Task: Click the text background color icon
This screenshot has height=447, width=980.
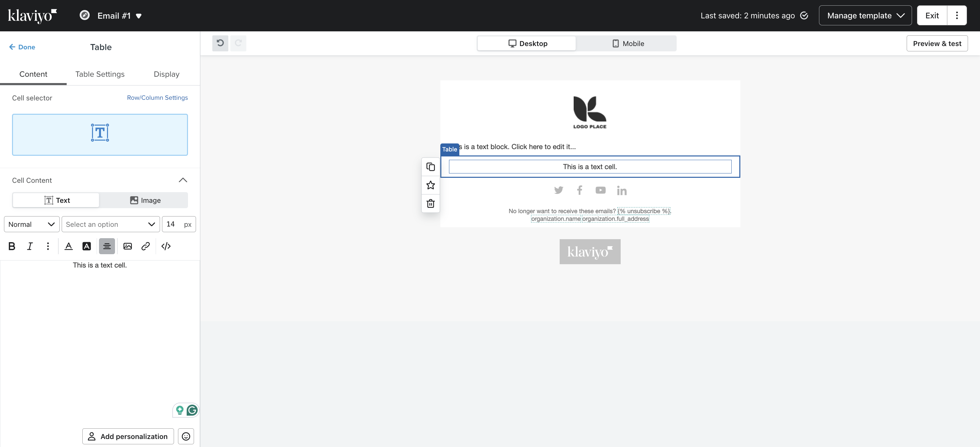Action: 87,246
